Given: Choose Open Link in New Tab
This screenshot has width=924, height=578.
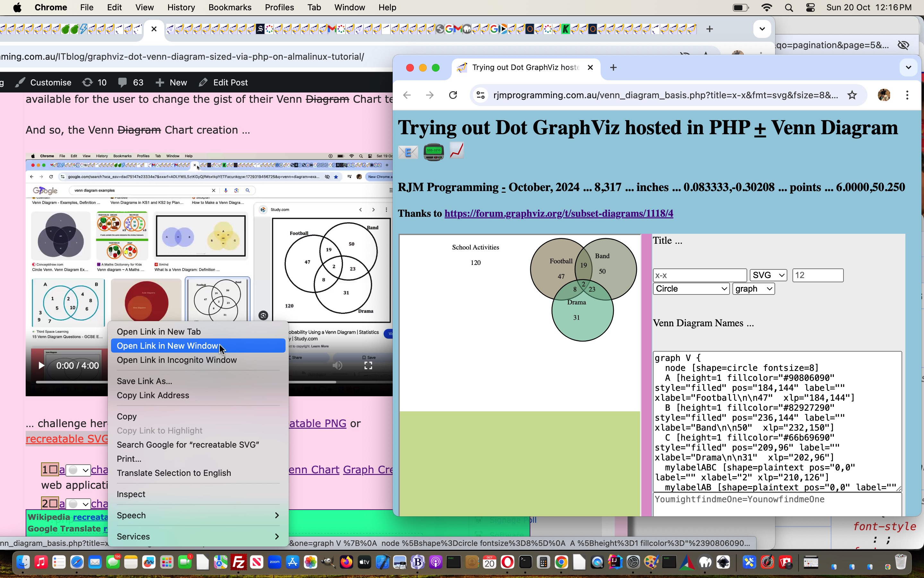Looking at the screenshot, I should (x=198, y=332).
